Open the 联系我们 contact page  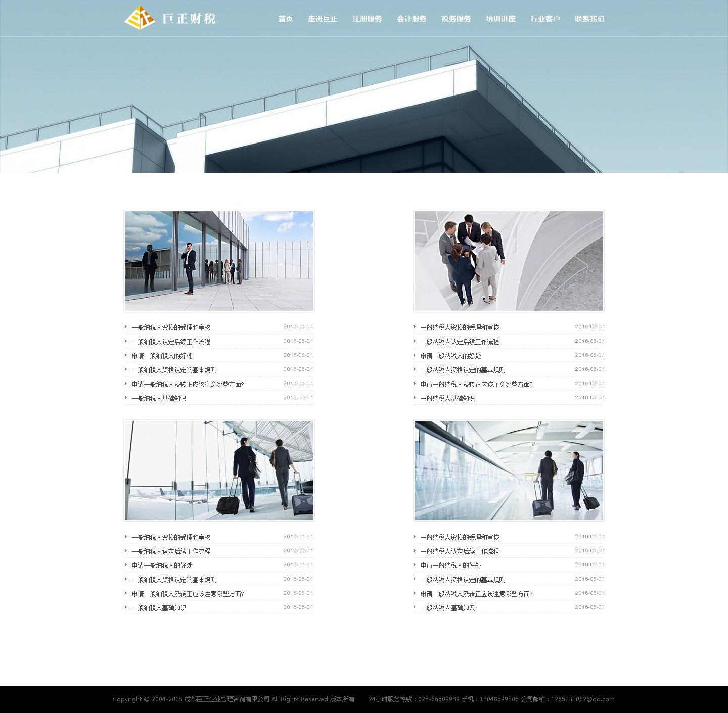coord(589,19)
